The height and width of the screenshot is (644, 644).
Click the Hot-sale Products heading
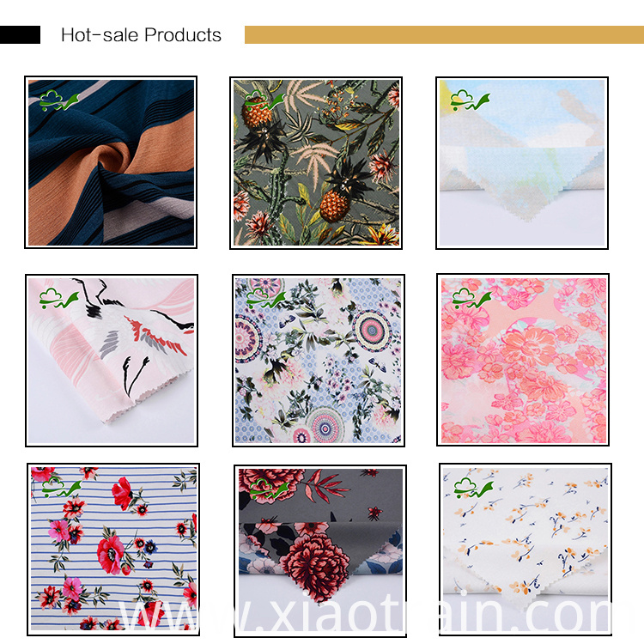(142, 35)
